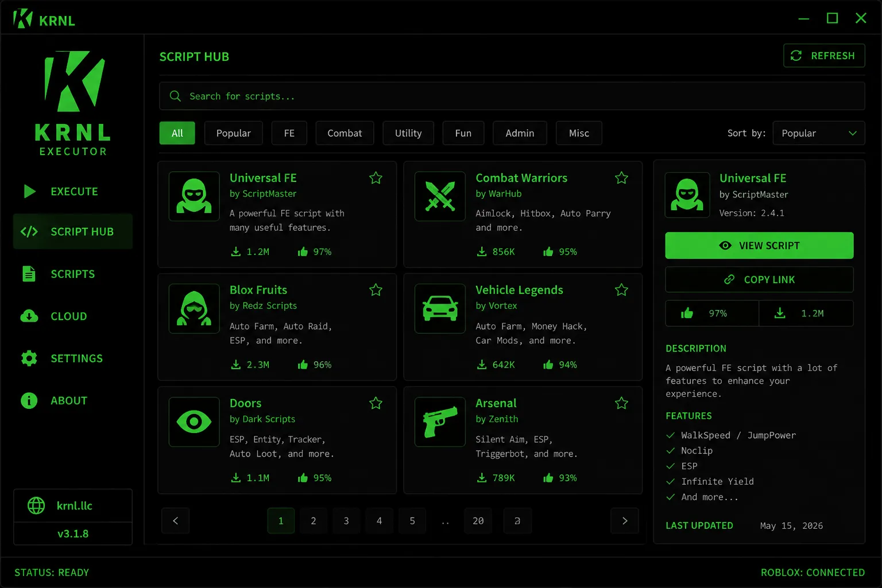The image size is (882, 588).
Task: Open the Blox Fruits script title
Action: click(x=258, y=290)
